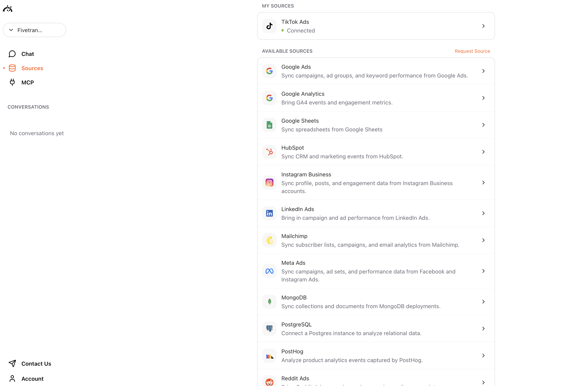Click the PostgreSQL elephant icon
Viewport: 579px width, 392px height.
point(269,329)
